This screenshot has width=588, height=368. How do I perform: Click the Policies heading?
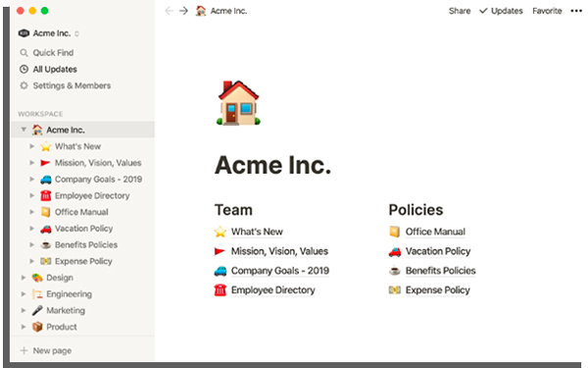click(x=416, y=210)
